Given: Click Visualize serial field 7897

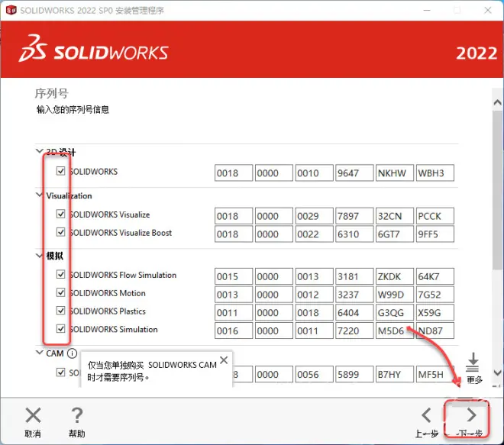Looking at the screenshot, I should tap(354, 216).
